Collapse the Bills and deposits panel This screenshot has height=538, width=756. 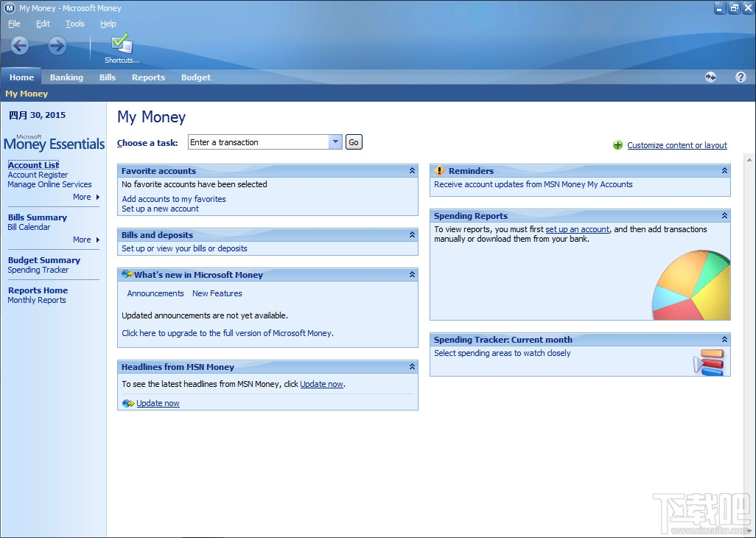click(x=412, y=235)
